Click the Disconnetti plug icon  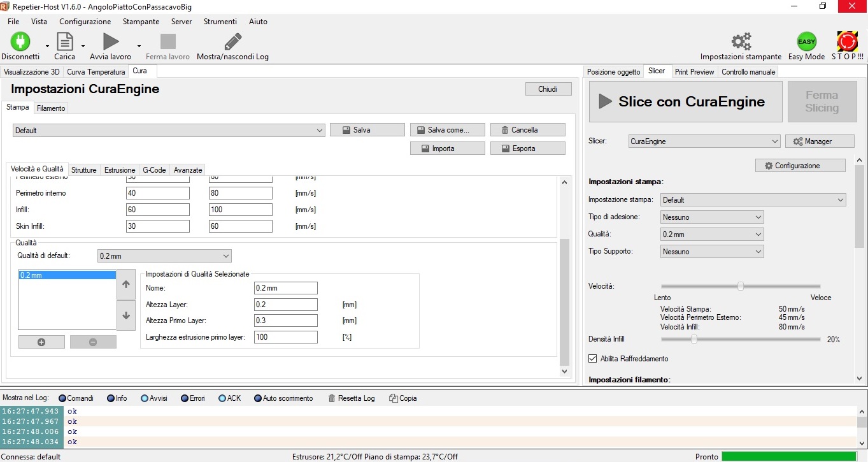pos(20,41)
